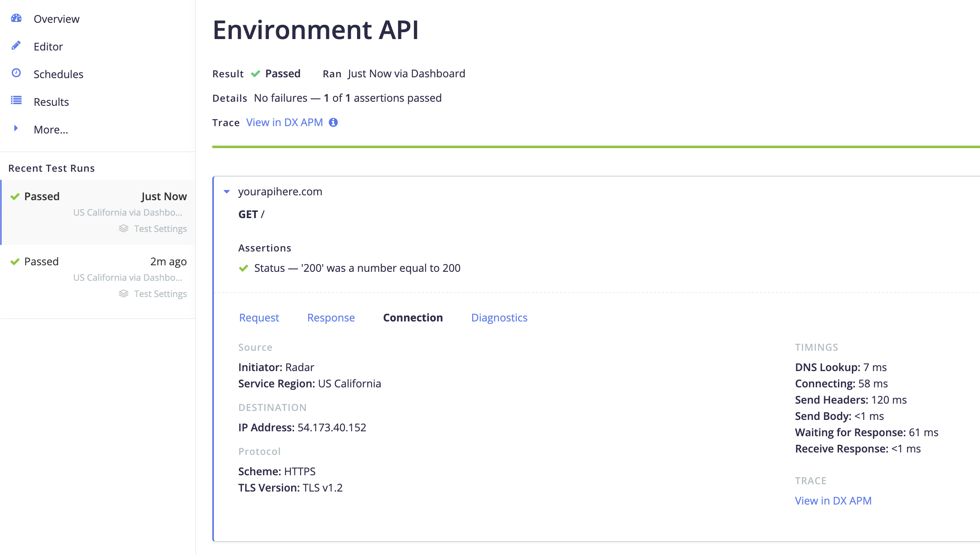Click the Overview gauge icon
980x555 pixels.
coord(16,18)
